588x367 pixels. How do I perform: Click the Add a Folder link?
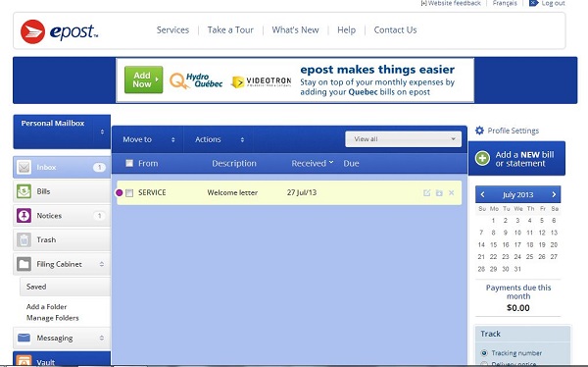tap(46, 306)
